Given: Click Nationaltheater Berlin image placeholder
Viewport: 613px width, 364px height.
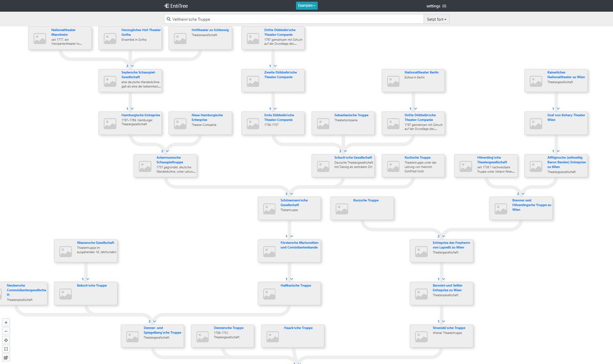Looking at the screenshot, I should (393, 81).
